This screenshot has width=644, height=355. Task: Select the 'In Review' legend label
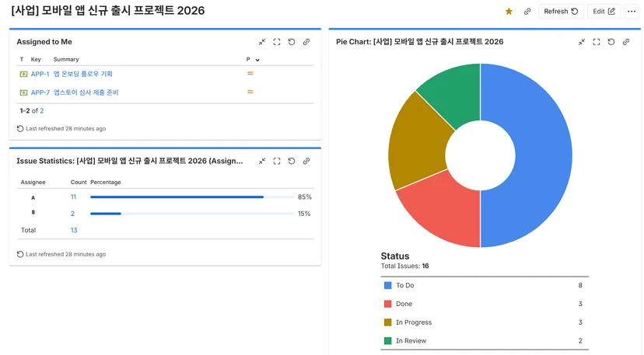pos(411,341)
